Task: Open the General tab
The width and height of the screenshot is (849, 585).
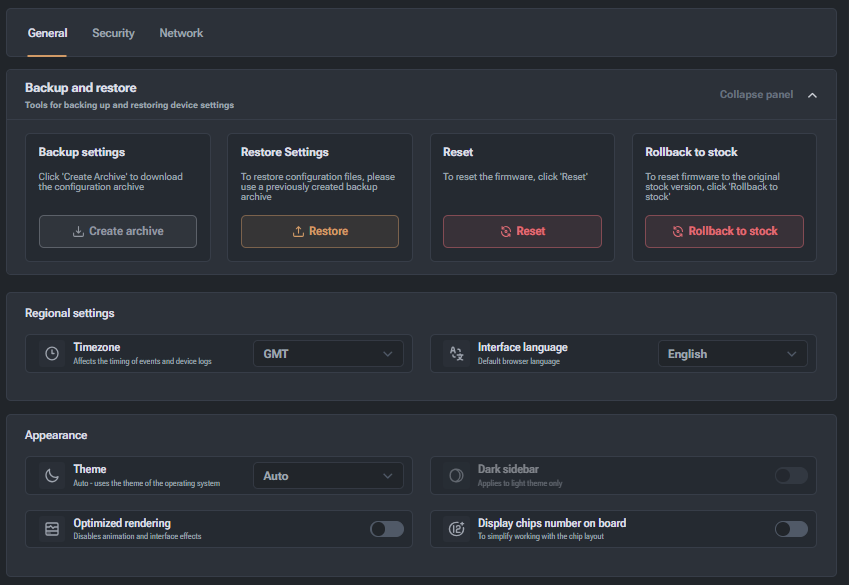Action: pos(47,33)
